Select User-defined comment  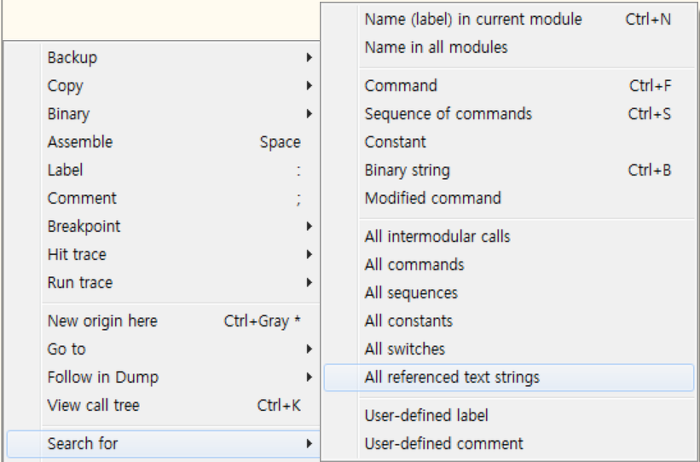(509, 444)
